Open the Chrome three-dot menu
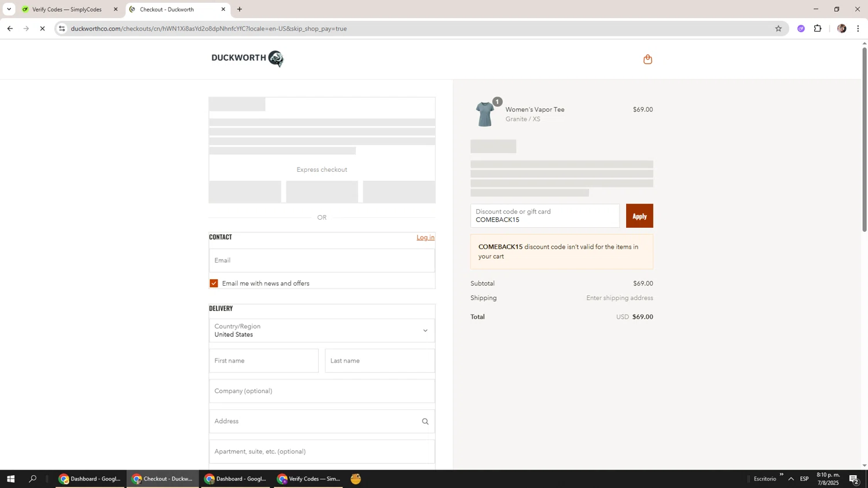Image resolution: width=868 pixels, height=488 pixels. click(858, 28)
